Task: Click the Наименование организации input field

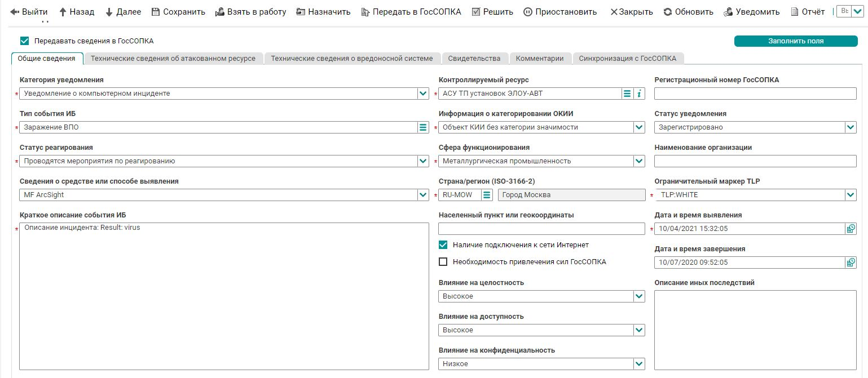Action: pos(755,161)
